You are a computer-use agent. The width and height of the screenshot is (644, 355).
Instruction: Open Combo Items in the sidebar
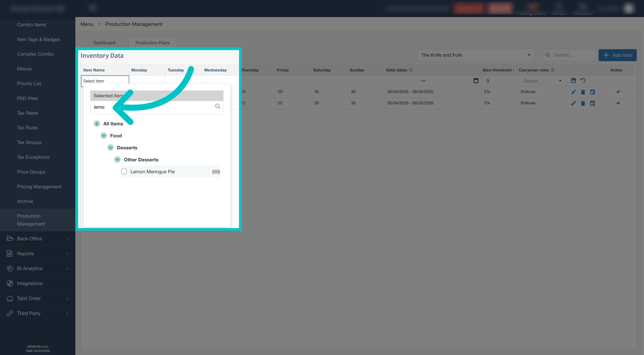pos(31,25)
